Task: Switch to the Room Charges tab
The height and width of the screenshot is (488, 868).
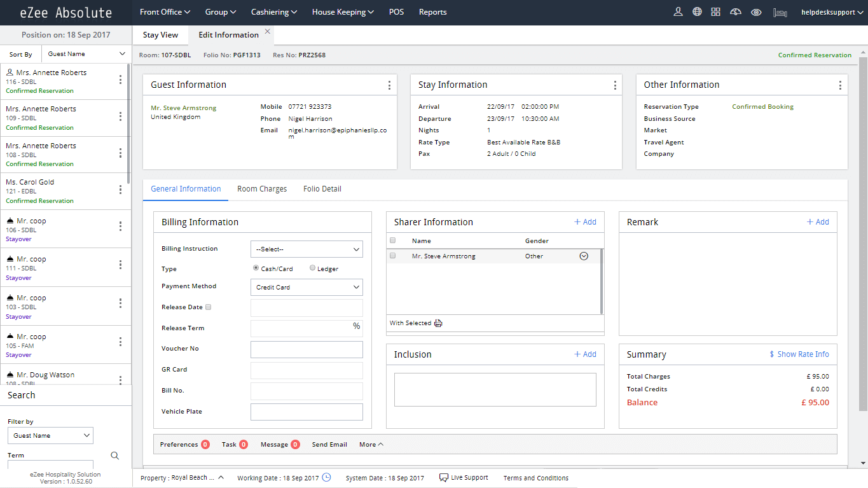Action: tap(262, 189)
